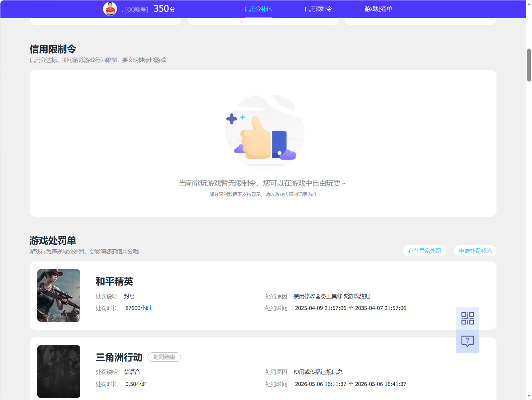Click the user avatar in header
The width and height of the screenshot is (532, 400).
[x=110, y=9]
